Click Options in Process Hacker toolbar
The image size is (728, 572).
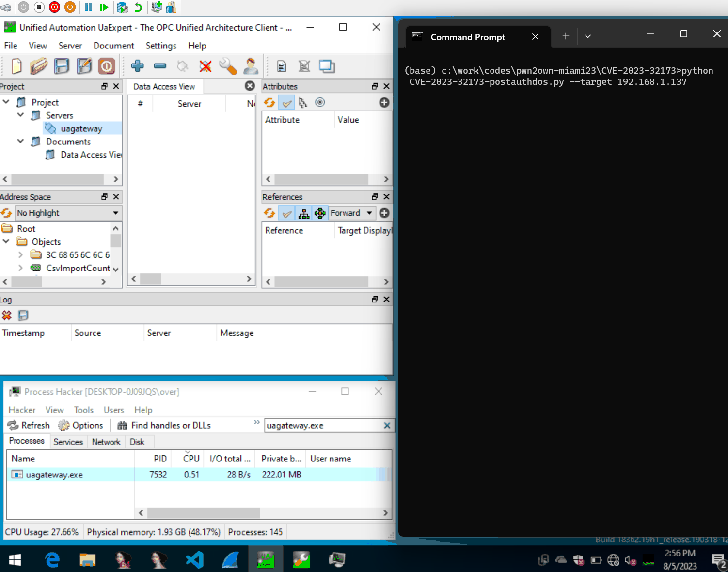click(x=80, y=425)
